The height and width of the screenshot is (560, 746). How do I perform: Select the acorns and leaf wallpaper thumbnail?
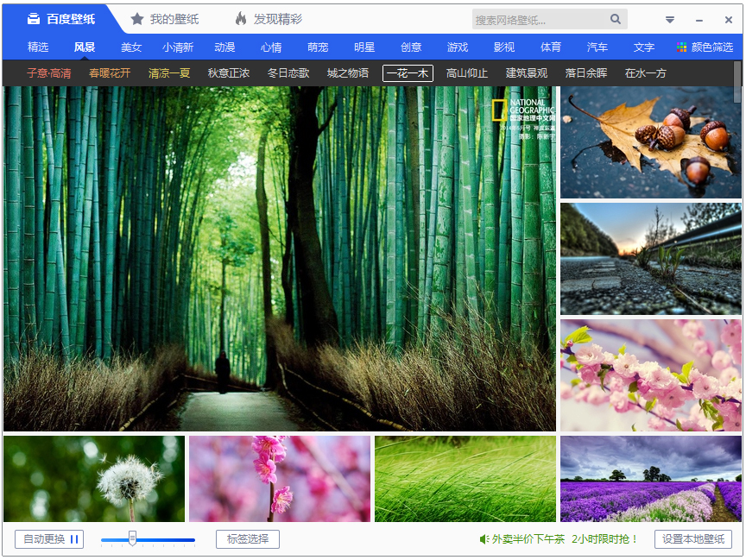click(651, 142)
